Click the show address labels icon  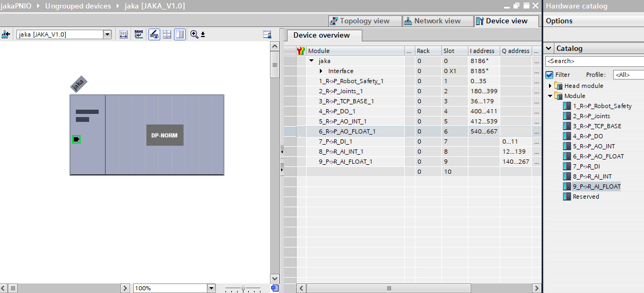click(123, 34)
